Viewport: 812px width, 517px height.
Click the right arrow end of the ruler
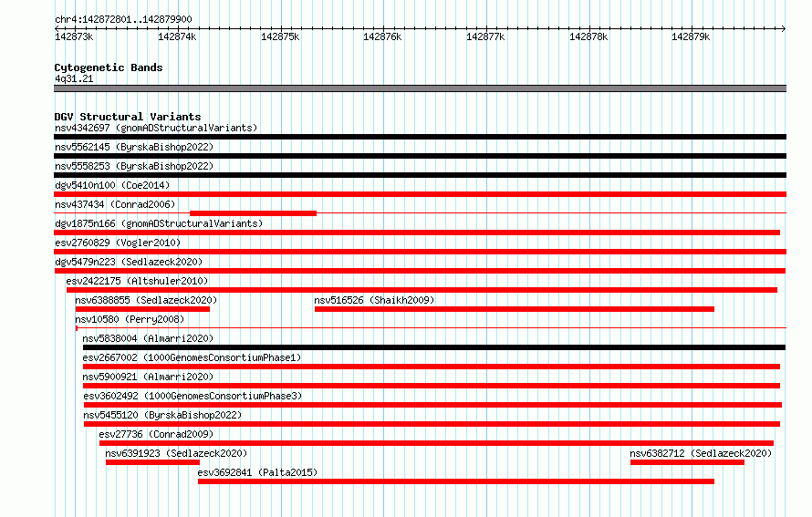tap(784, 29)
